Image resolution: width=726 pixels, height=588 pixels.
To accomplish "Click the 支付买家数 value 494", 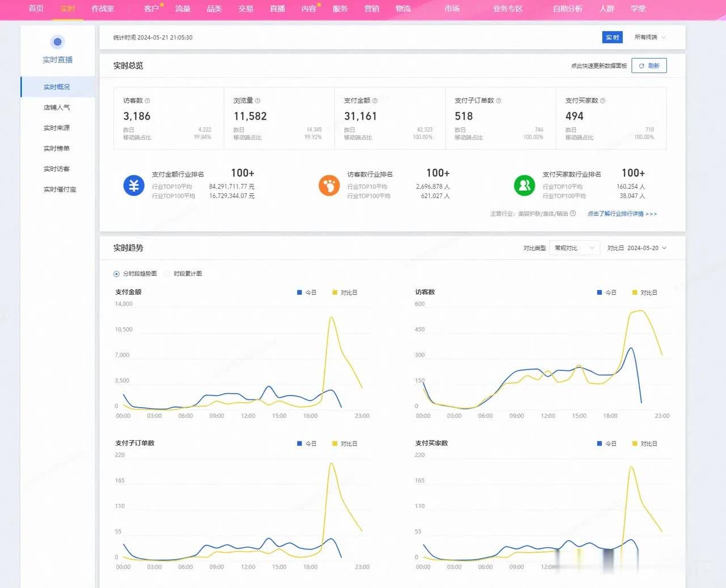I will [574, 116].
